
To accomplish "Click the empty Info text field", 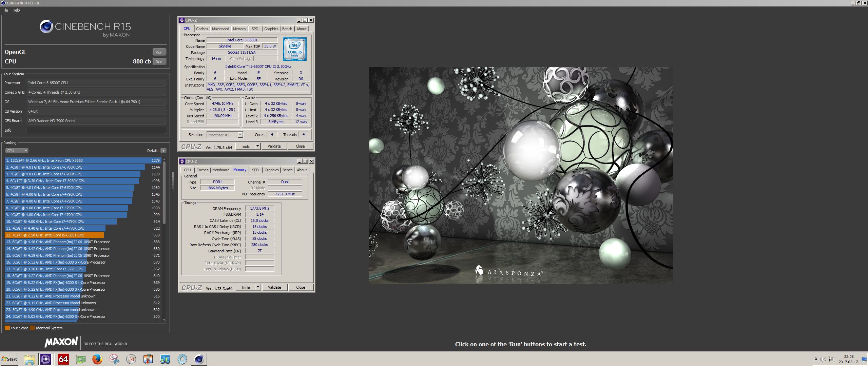I will (x=96, y=130).
